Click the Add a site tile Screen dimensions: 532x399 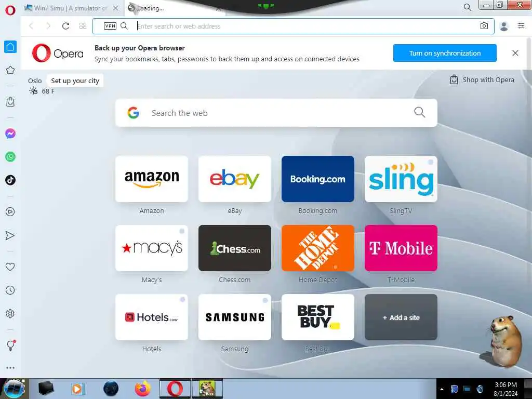[401, 317]
